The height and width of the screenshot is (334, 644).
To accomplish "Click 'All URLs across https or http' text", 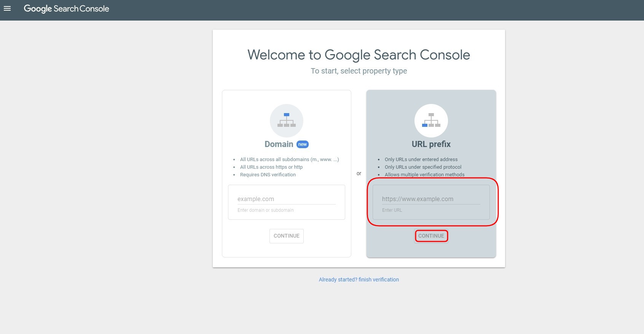I will 271,167.
